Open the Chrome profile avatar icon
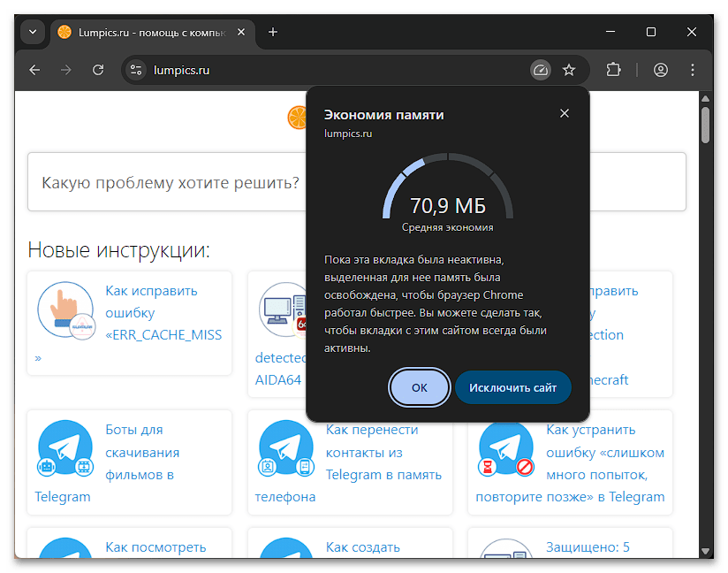The width and height of the screenshot is (728, 573). click(660, 70)
